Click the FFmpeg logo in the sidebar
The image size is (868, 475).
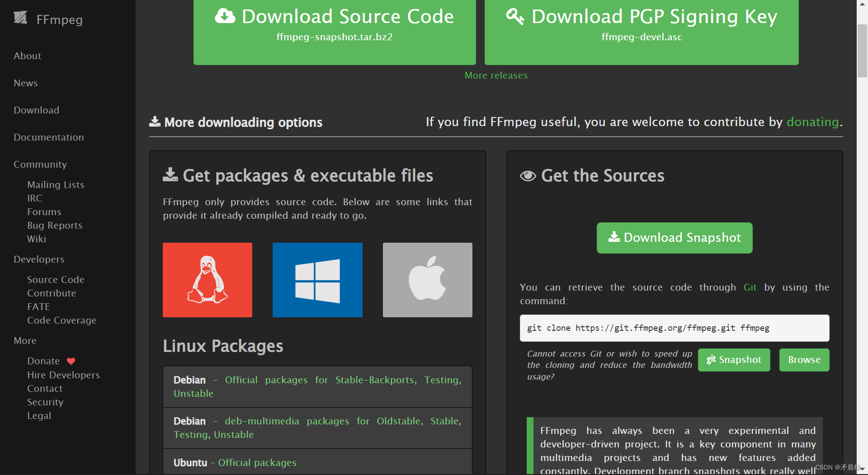pyautogui.click(x=21, y=18)
